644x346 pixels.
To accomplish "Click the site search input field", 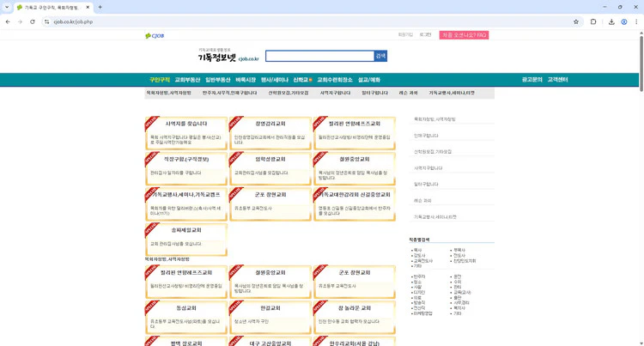I will 319,56.
